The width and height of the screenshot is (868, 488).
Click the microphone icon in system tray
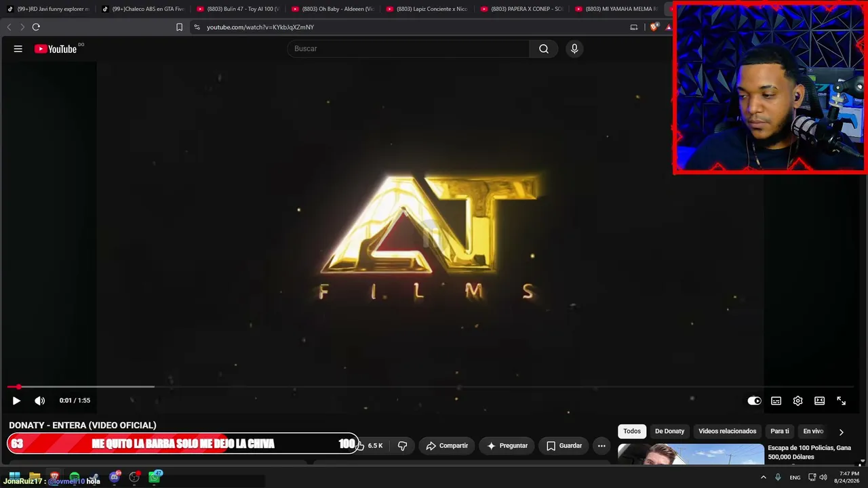pos(778,477)
